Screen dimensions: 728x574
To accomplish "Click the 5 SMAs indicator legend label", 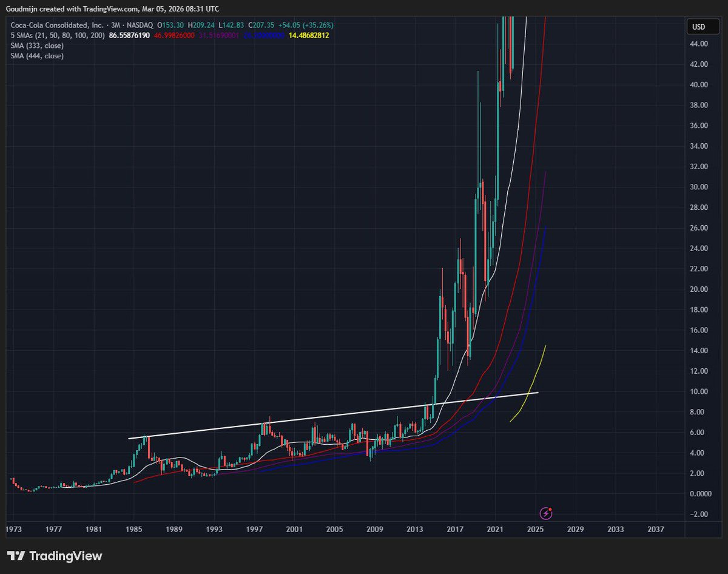I will [x=57, y=35].
